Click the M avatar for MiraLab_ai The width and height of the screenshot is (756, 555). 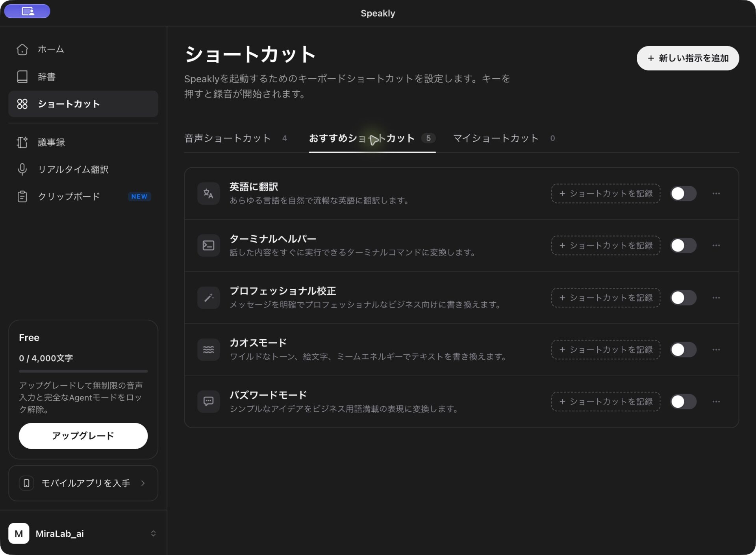19,533
